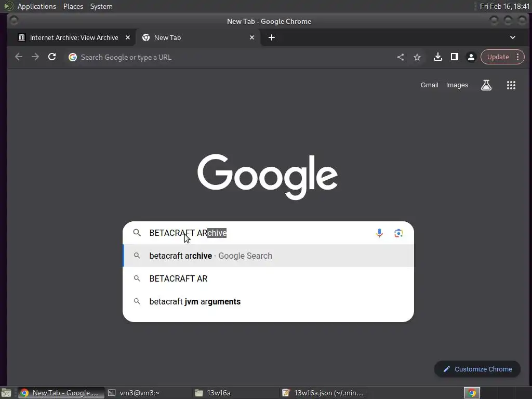The width and height of the screenshot is (532, 399).
Task: Click the Update button
Action: point(498,57)
